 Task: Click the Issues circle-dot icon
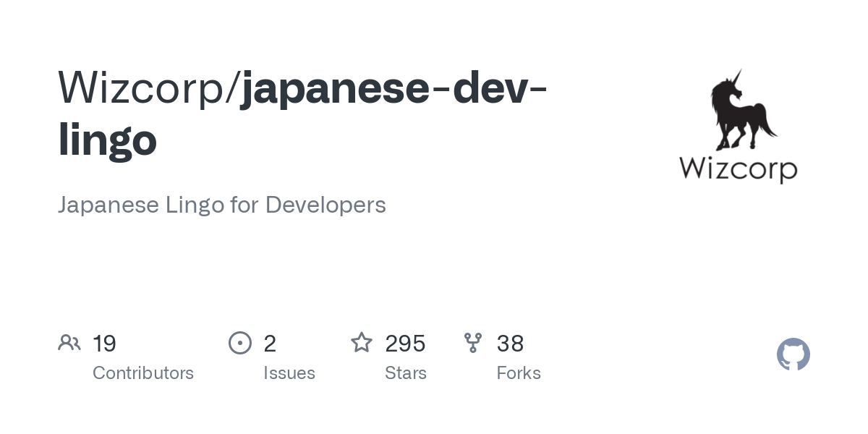pos(240,343)
